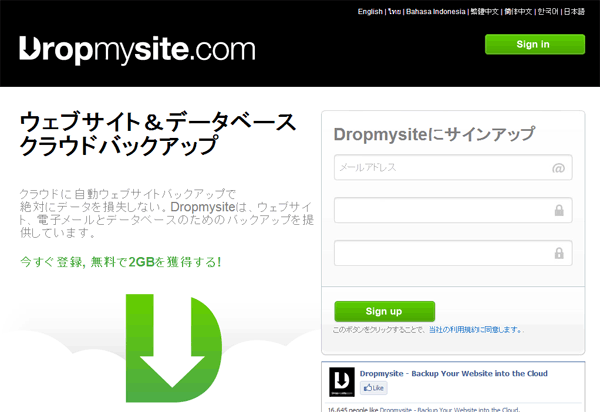Click the at-sign icon in email field

(558, 168)
